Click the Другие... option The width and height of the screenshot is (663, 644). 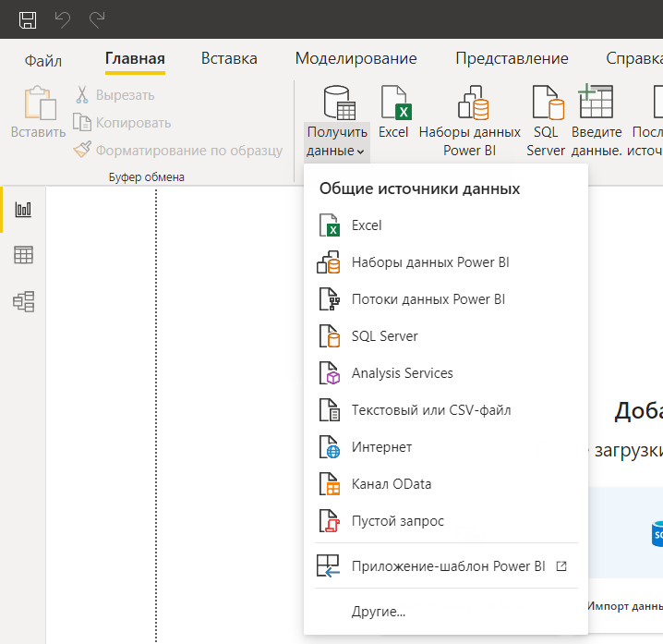[446, 612]
